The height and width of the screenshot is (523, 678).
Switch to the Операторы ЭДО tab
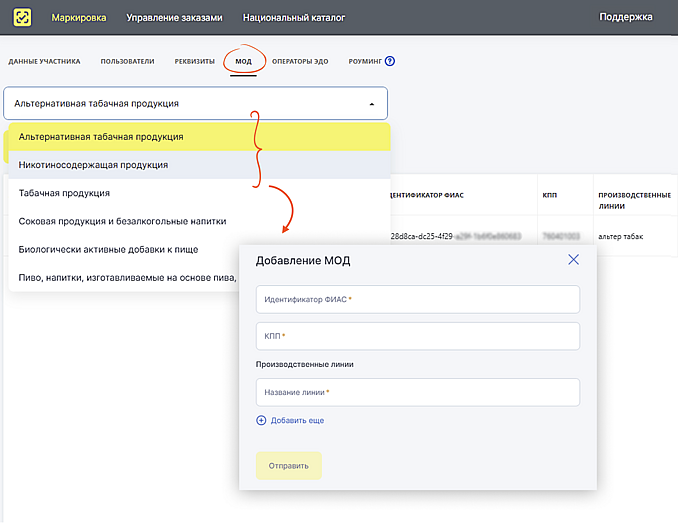[x=300, y=61]
